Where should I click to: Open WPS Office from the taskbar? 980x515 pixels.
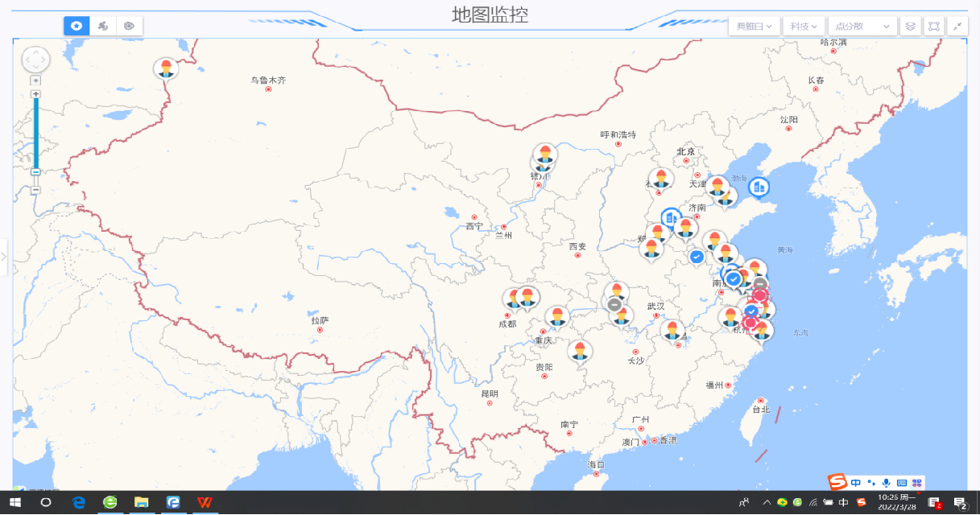[205, 502]
